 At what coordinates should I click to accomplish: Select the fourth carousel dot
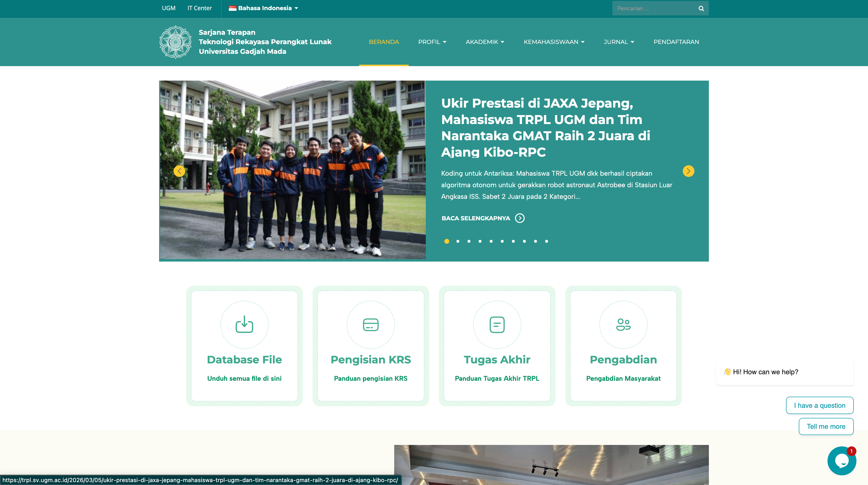(x=480, y=241)
